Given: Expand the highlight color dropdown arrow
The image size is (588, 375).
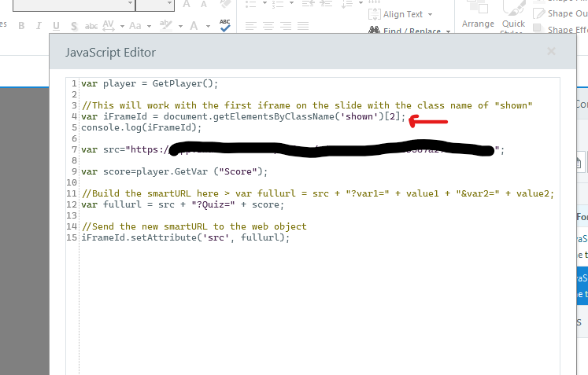Looking at the screenshot, I should pos(181,26).
